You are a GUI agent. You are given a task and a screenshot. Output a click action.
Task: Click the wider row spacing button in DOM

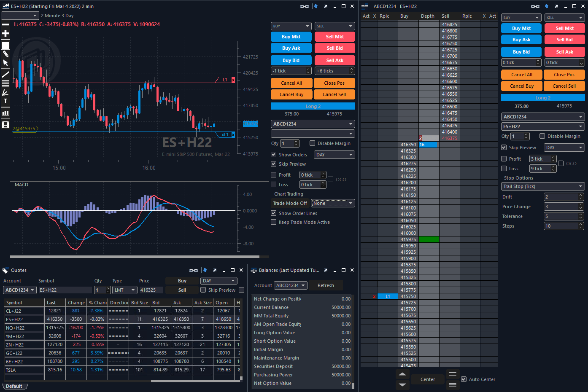pyautogui.click(x=453, y=374)
